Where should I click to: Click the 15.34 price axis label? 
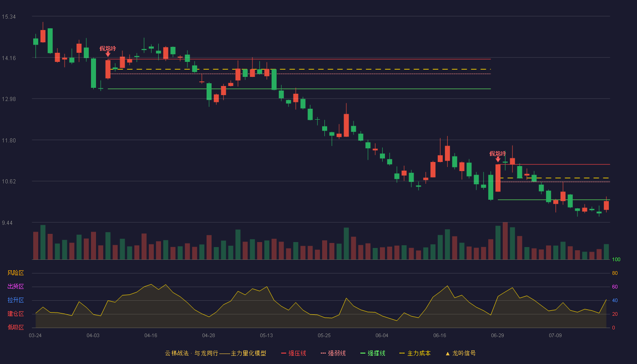pyautogui.click(x=9, y=17)
